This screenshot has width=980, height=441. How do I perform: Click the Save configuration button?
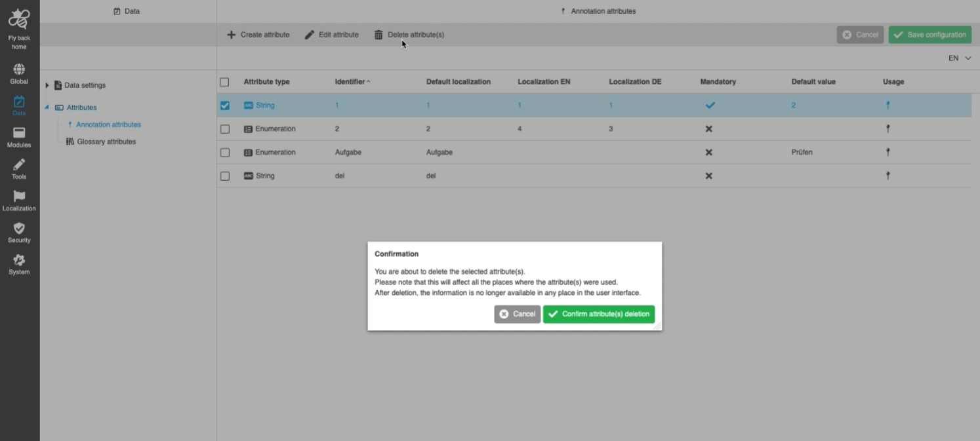pyautogui.click(x=930, y=35)
